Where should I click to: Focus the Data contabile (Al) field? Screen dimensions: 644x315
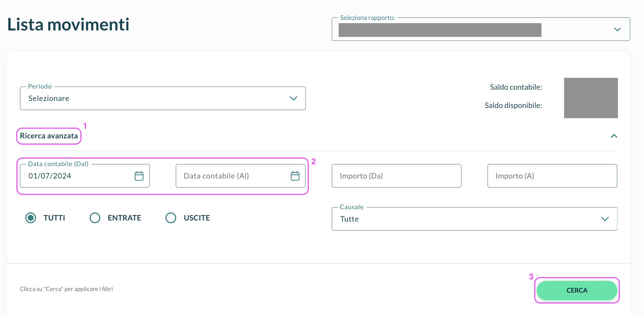[x=240, y=176]
